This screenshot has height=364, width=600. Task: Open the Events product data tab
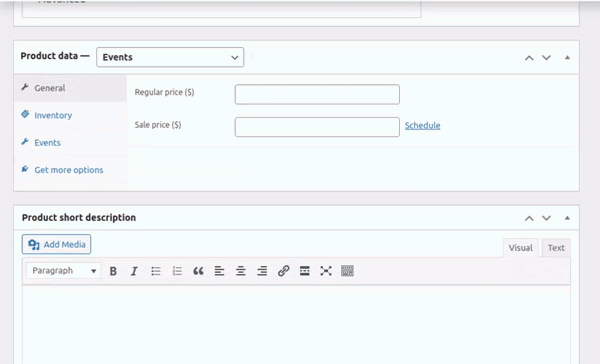tap(70, 142)
